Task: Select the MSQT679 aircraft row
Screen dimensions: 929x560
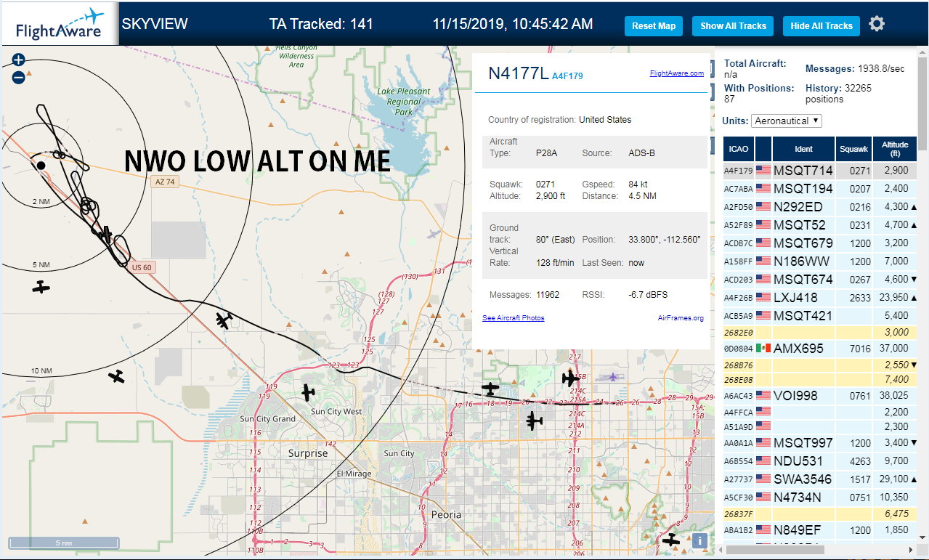Action: (x=821, y=243)
